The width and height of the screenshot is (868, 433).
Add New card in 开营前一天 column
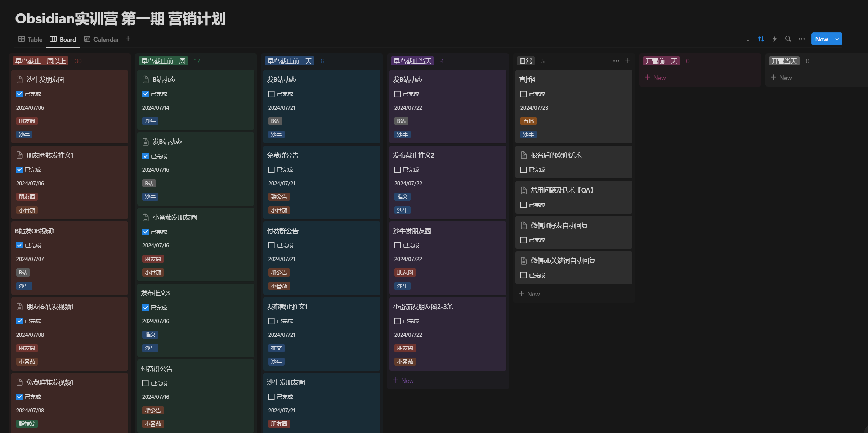(656, 78)
